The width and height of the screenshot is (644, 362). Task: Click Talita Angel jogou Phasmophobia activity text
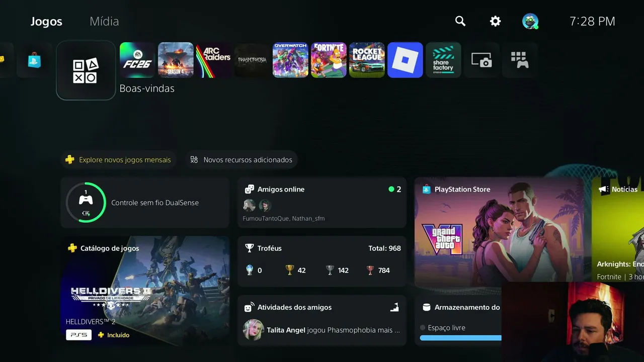[334, 330]
